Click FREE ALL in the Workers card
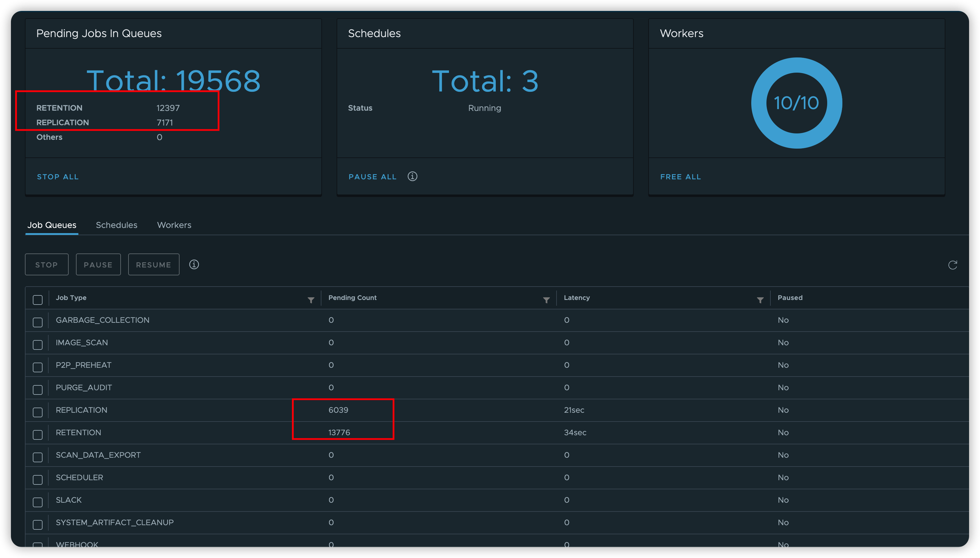Viewport: 980px width, 558px height. coord(680,177)
